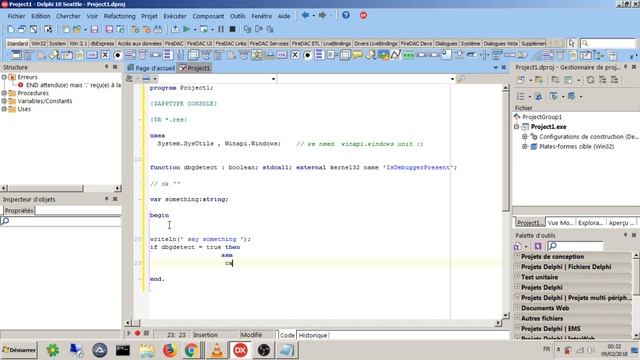640x360 pixels.
Task: Click the Delphi DX taskbar icon
Action: tap(240, 350)
